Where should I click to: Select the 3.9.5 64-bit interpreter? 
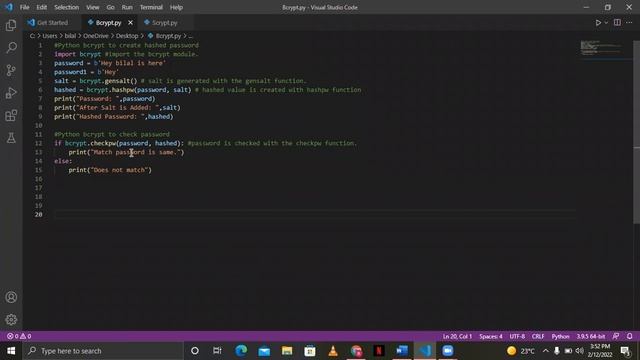(591, 336)
